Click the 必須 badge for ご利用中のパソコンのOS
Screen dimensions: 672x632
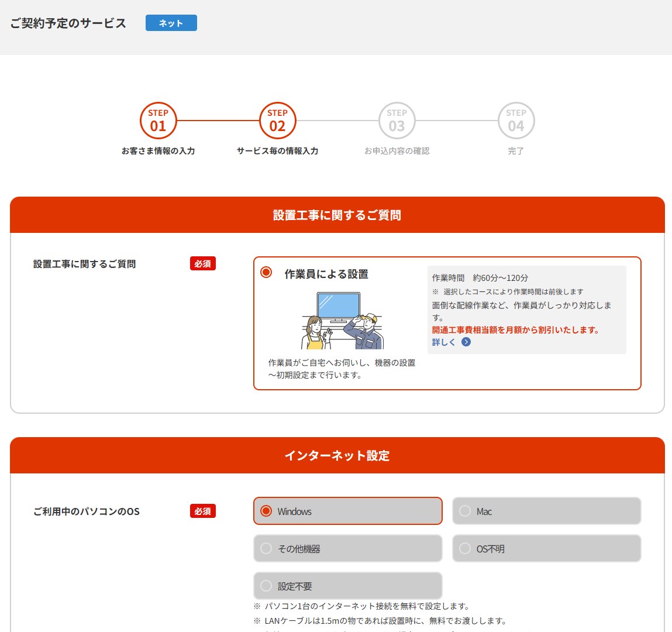[203, 511]
